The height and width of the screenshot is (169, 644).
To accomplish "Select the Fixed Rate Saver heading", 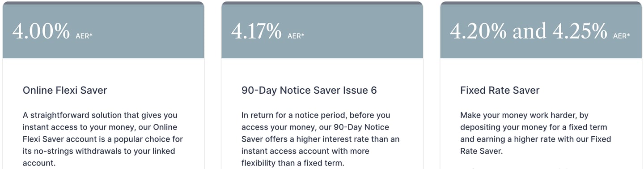I will point(500,90).
